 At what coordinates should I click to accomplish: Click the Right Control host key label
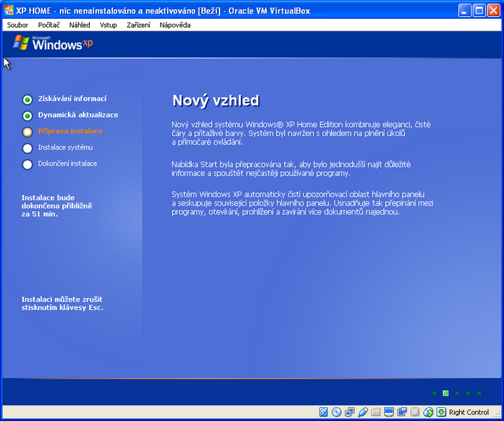click(x=469, y=413)
